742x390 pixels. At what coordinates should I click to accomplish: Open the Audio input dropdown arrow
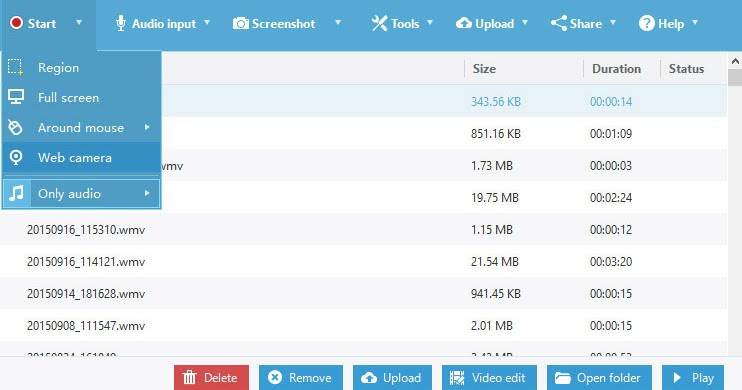pyautogui.click(x=207, y=23)
